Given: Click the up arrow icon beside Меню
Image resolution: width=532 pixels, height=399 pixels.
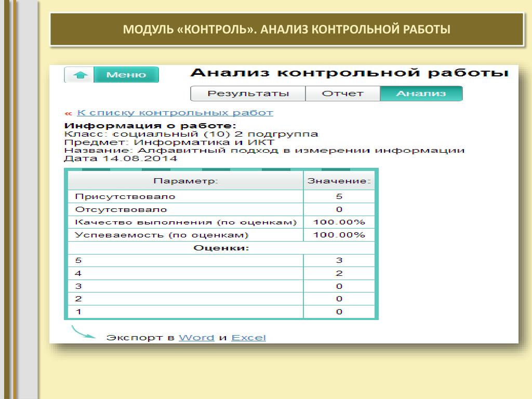Looking at the screenshot, I should (x=79, y=75).
